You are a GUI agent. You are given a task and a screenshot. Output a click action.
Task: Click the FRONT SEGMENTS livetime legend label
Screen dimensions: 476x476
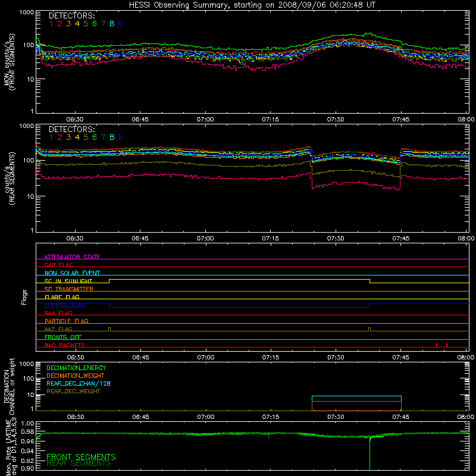pyautogui.click(x=81, y=457)
